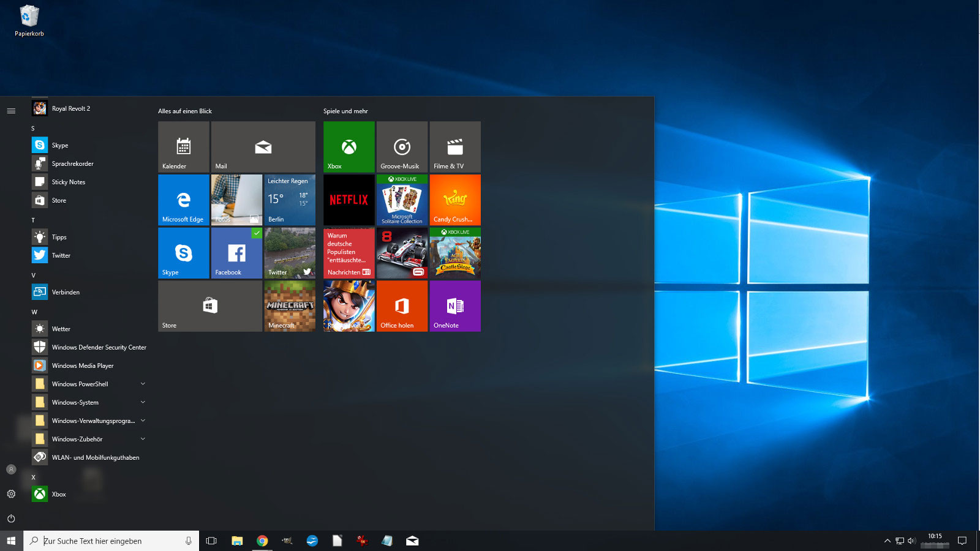Viewport: 980px width, 551px height.
Task: Show hidden system tray icons
Action: (x=887, y=541)
